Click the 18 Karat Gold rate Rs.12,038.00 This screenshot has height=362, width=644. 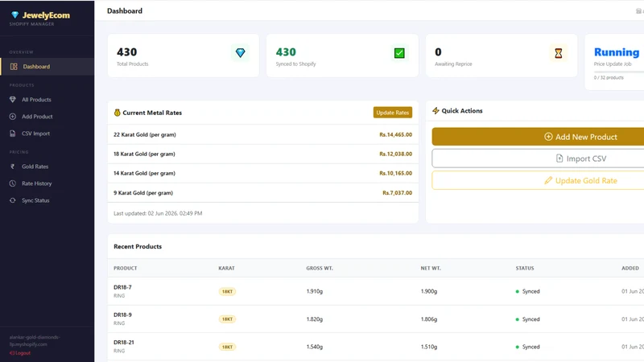click(x=395, y=154)
